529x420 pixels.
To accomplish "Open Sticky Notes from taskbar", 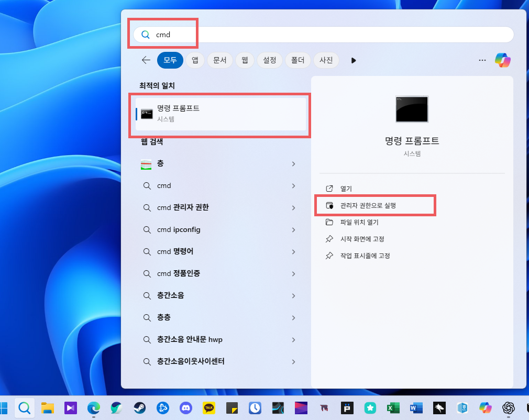I will (x=232, y=408).
